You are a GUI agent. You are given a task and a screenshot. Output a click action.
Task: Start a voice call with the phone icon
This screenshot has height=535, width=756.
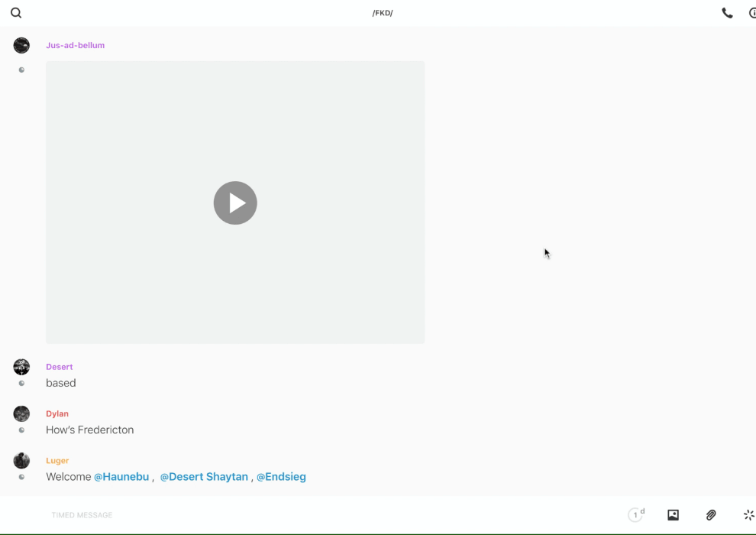coord(727,13)
